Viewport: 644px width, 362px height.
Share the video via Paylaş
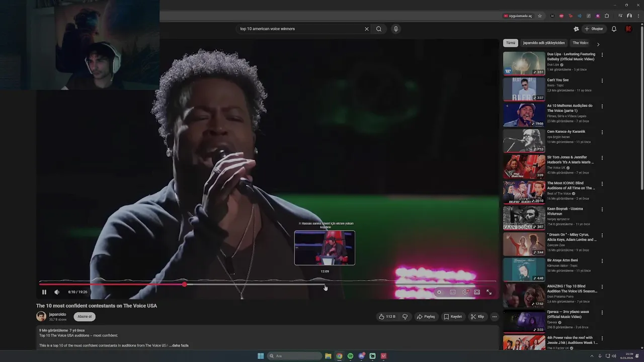(x=426, y=317)
